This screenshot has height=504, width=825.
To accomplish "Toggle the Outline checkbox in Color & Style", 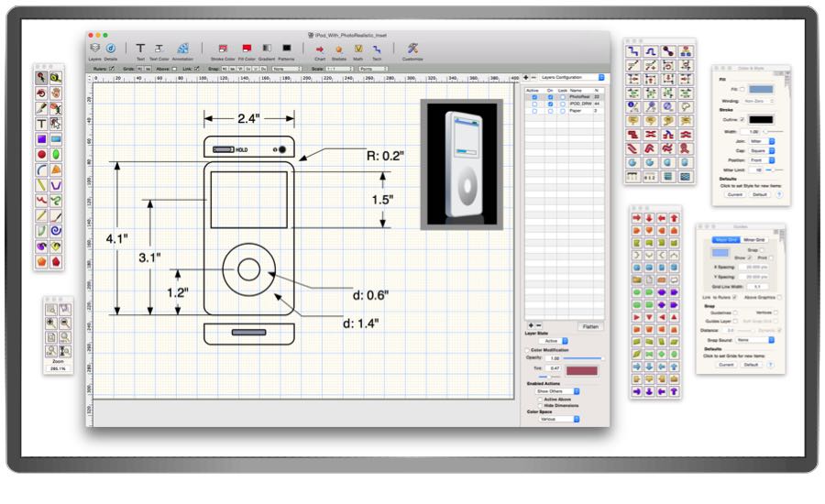I will [x=742, y=119].
